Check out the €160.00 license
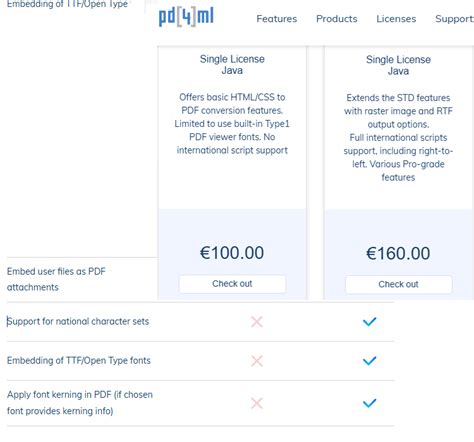The width and height of the screenshot is (474, 442). point(398,284)
